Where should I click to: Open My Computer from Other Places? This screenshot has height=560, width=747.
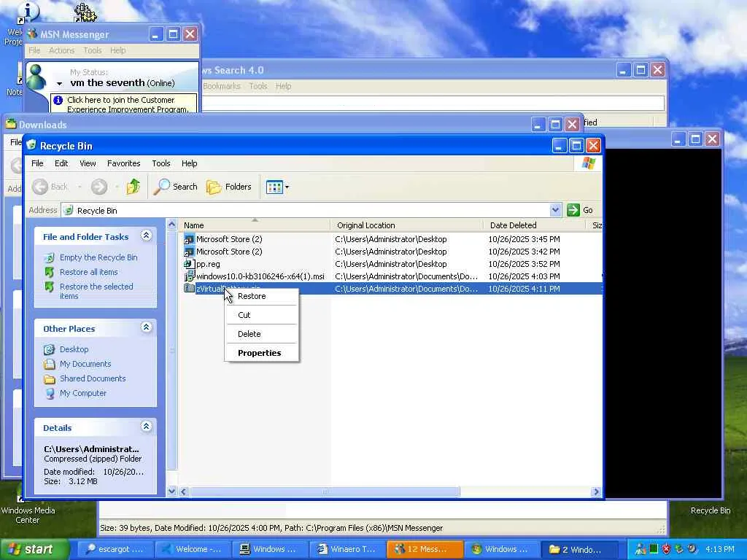(83, 393)
